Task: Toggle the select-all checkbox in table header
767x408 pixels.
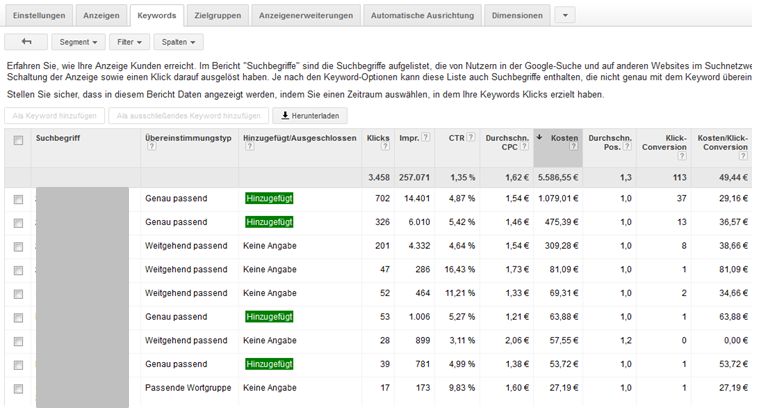Action: (18, 141)
